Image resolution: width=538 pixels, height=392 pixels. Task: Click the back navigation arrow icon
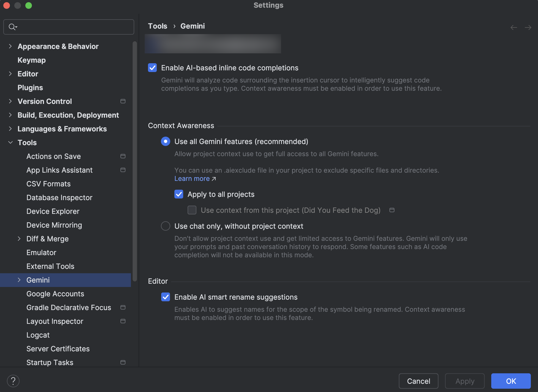click(x=514, y=27)
